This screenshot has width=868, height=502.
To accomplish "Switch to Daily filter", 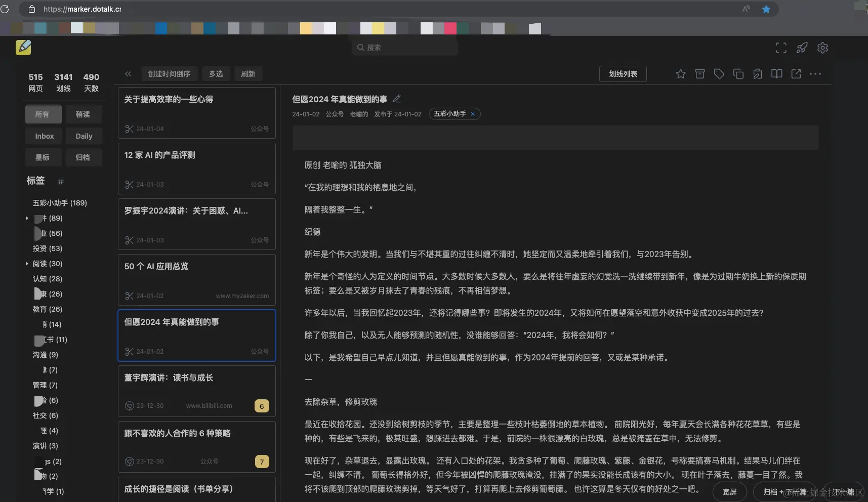I will (84, 136).
